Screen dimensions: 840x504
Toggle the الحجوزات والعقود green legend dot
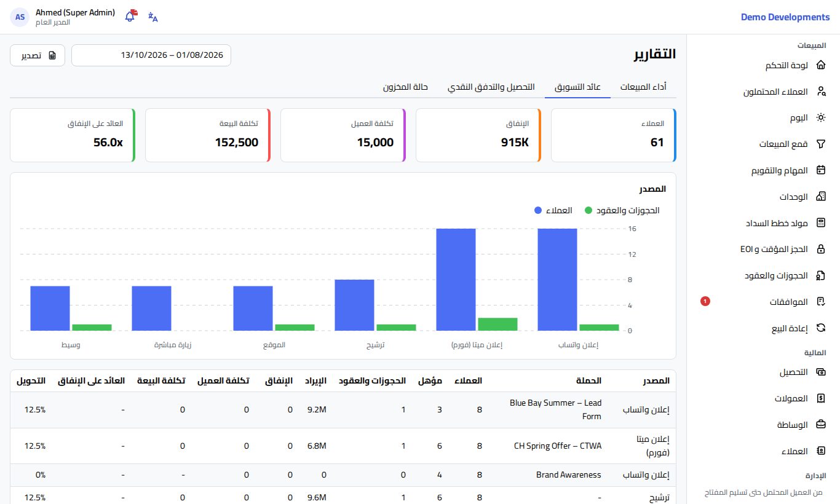click(588, 210)
